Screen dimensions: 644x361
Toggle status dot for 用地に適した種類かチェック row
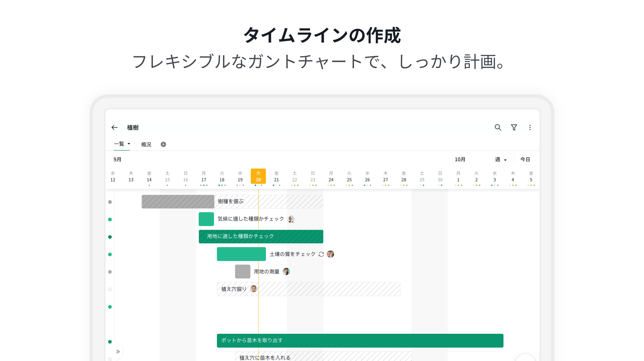(110, 237)
